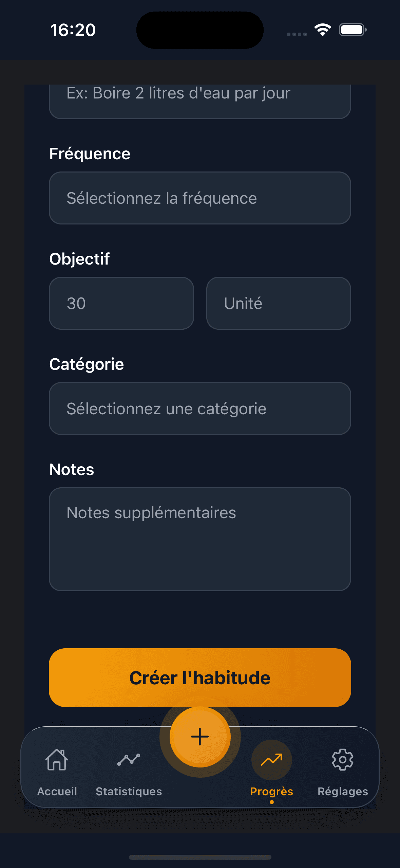Click the Notes supplémentaires text area

tap(200, 539)
